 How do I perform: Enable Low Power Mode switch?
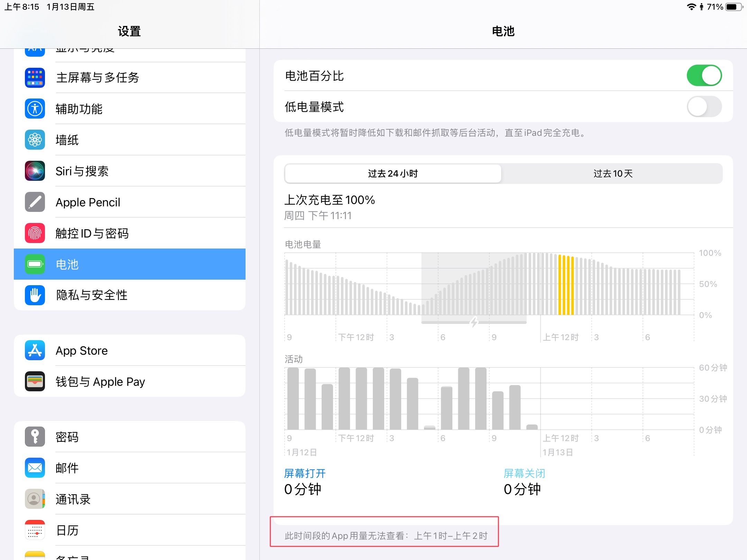704,106
